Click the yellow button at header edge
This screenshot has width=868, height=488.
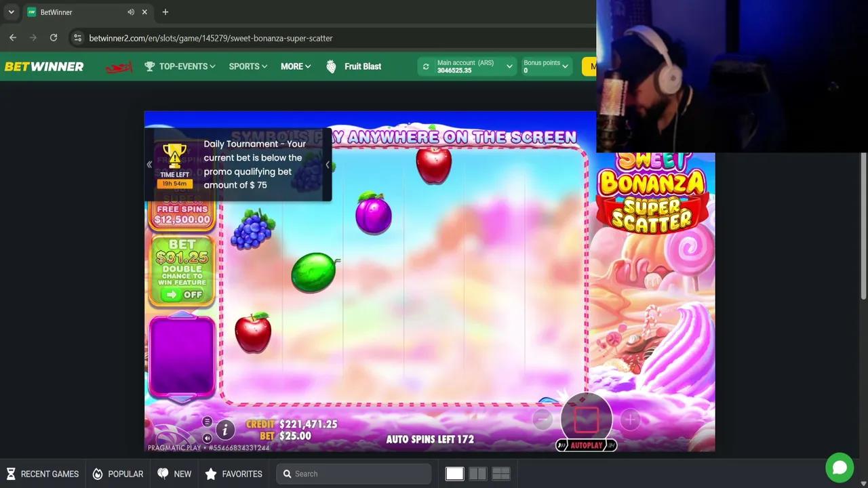(589, 66)
